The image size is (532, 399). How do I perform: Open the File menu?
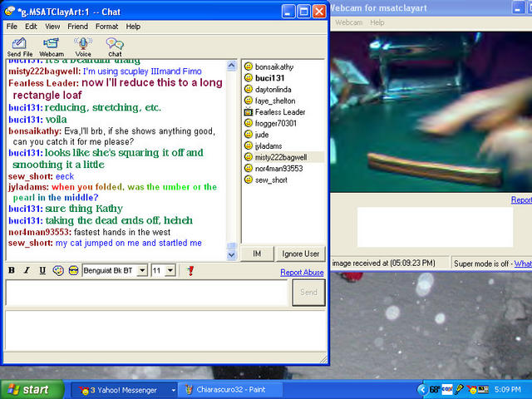coord(12,27)
